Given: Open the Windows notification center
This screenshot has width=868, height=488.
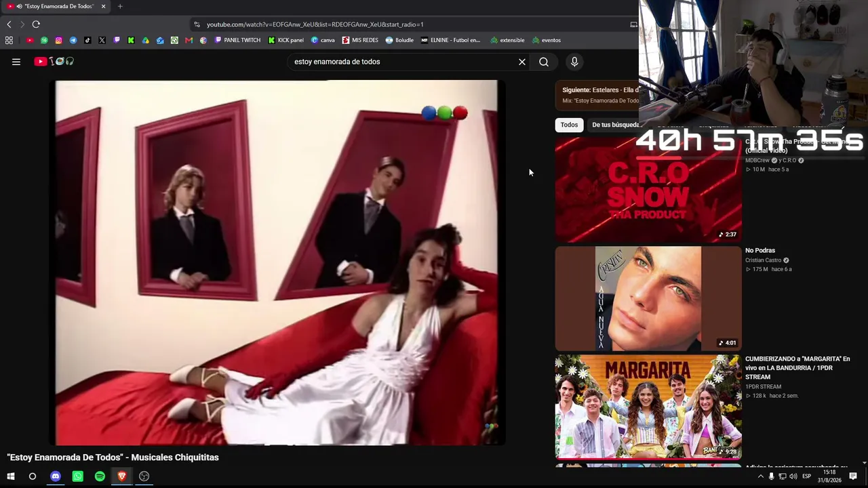Looking at the screenshot, I should [853, 476].
